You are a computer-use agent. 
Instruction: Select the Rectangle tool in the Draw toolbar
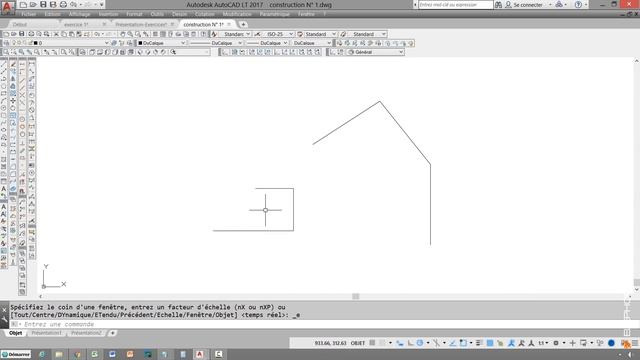click(4, 93)
